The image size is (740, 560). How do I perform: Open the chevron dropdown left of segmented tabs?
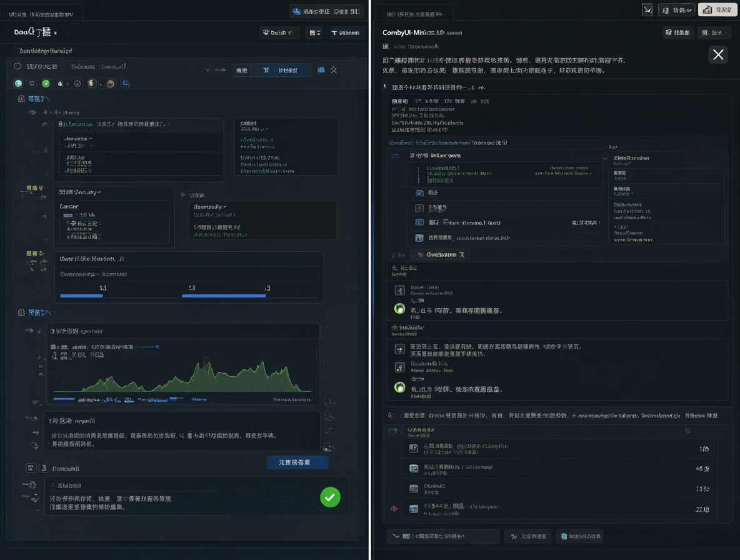tap(207, 70)
